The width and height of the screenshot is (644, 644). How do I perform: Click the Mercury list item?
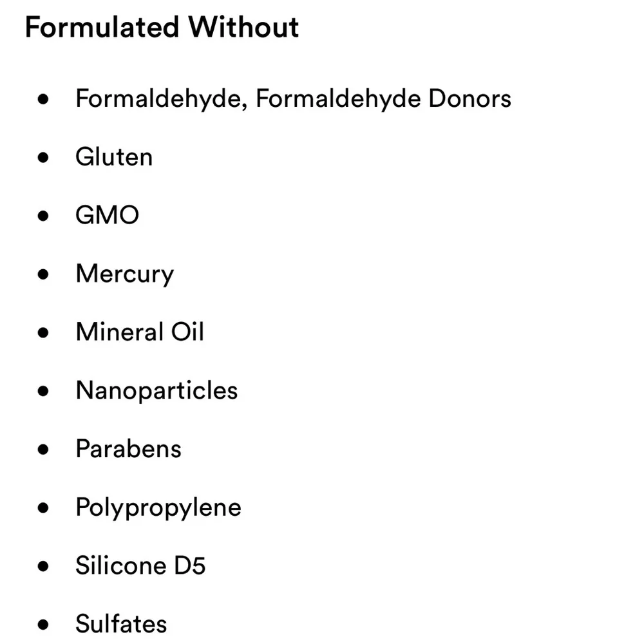(x=125, y=274)
